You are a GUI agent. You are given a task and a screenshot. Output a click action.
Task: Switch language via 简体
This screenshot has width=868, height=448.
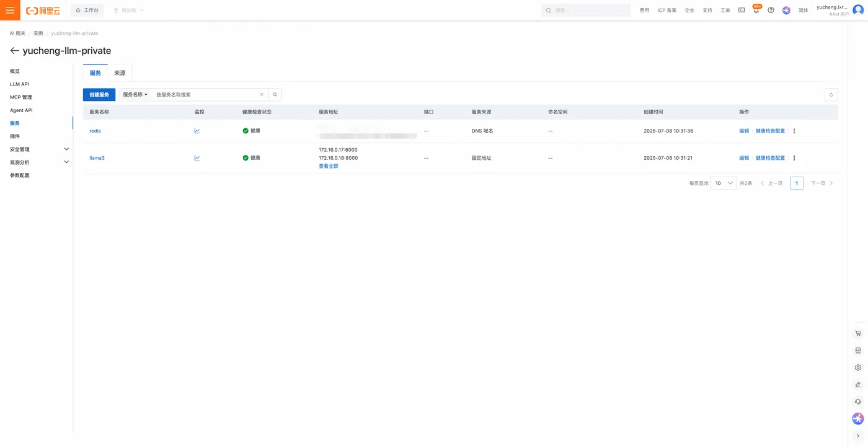pyautogui.click(x=804, y=11)
